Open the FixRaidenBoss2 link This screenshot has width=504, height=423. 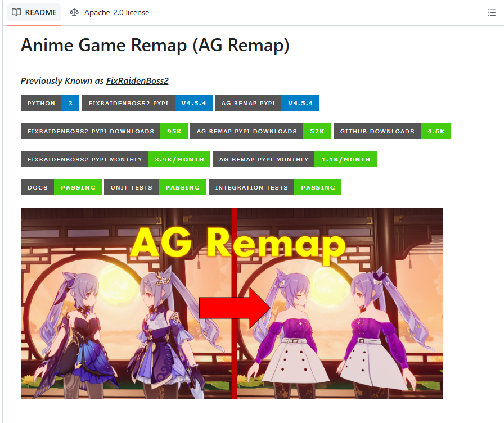[x=137, y=80]
